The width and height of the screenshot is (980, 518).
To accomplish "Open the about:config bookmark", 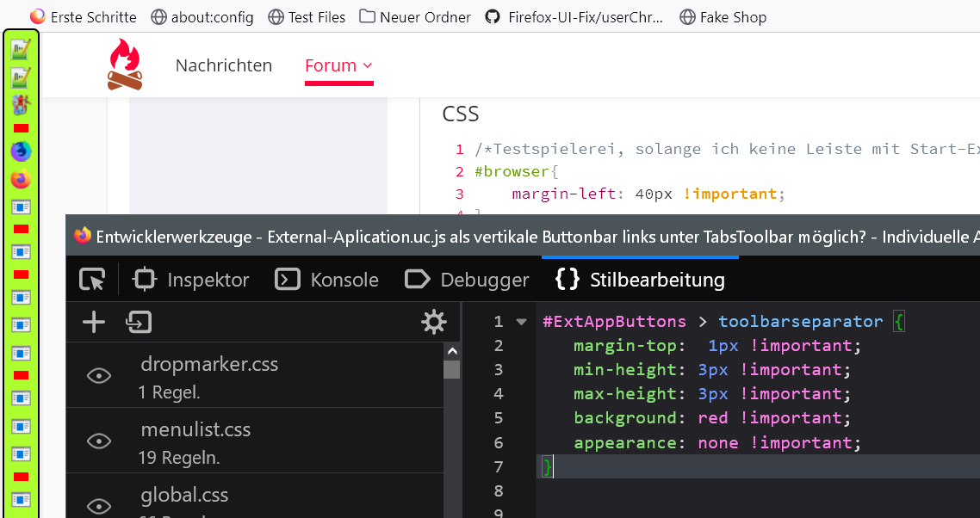I will [x=204, y=16].
